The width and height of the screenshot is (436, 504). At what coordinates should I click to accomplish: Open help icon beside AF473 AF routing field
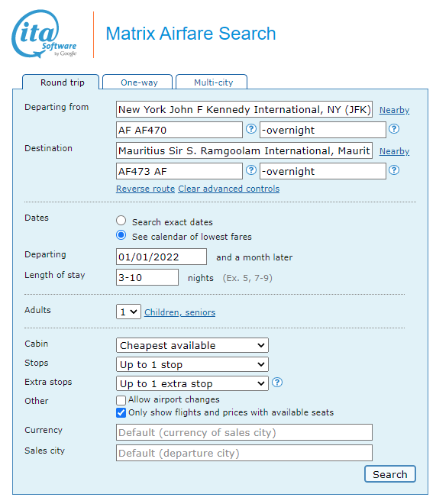[x=251, y=170]
